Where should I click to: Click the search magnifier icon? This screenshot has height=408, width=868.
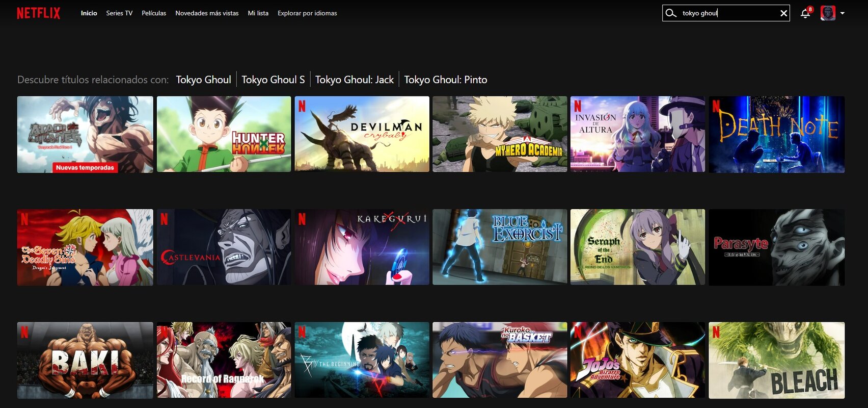671,13
